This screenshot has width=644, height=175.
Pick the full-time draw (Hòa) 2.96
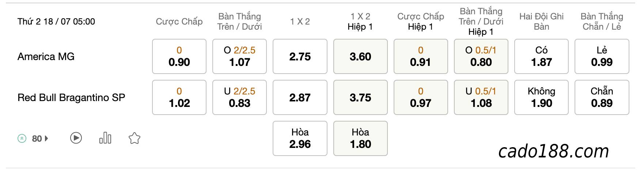pyautogui.click(x=300, y=138)
